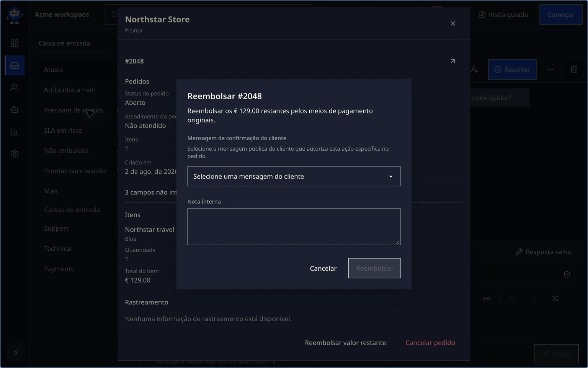Open the reports chart icon in sidebar
The width and height of the screenshot is (588, 368).
point(15,131)
